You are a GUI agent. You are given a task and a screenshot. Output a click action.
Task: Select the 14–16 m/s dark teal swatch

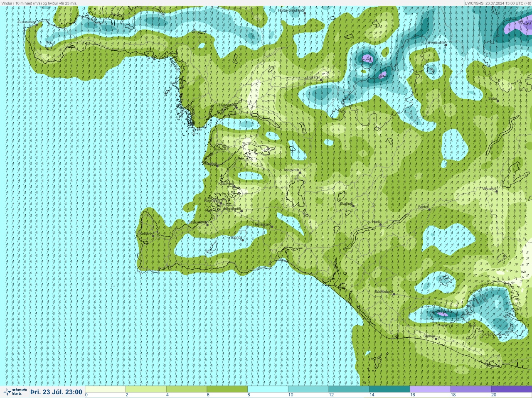(x=390, y=389)
